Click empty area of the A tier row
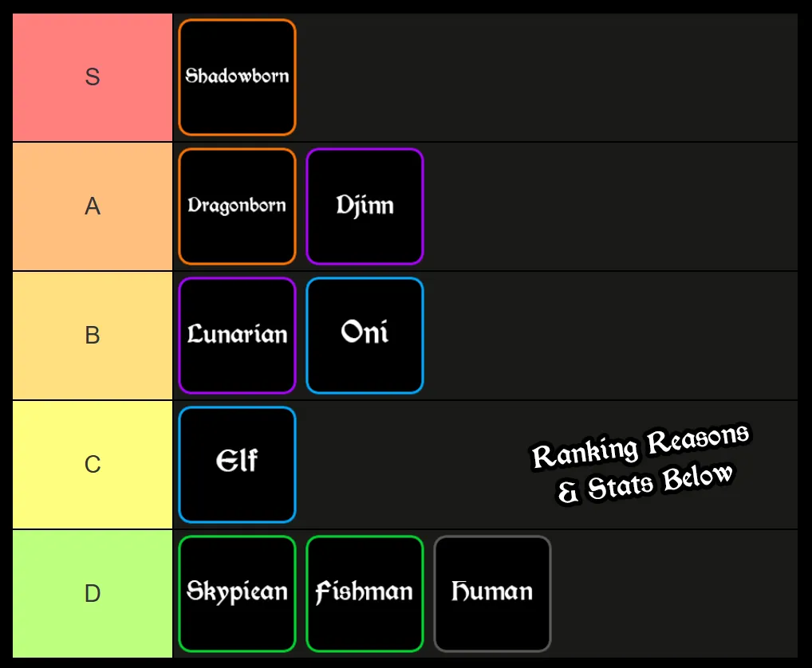The image size is (812, 668). 606,206
